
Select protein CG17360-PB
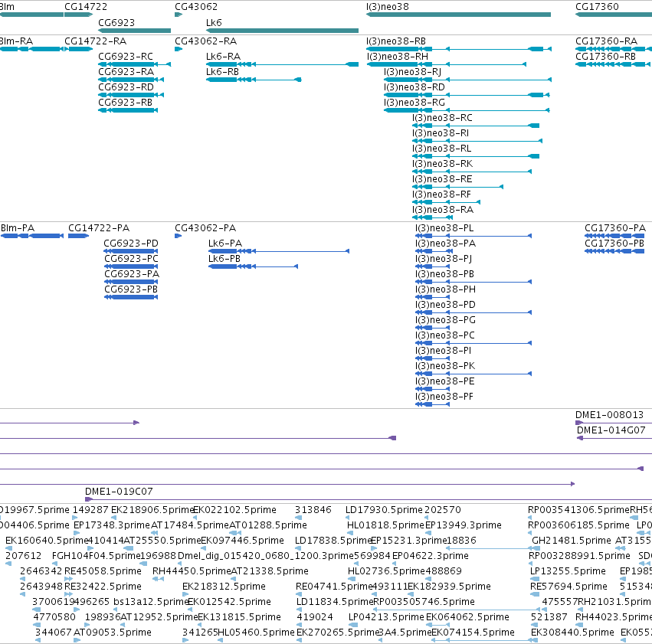point(614,244)
